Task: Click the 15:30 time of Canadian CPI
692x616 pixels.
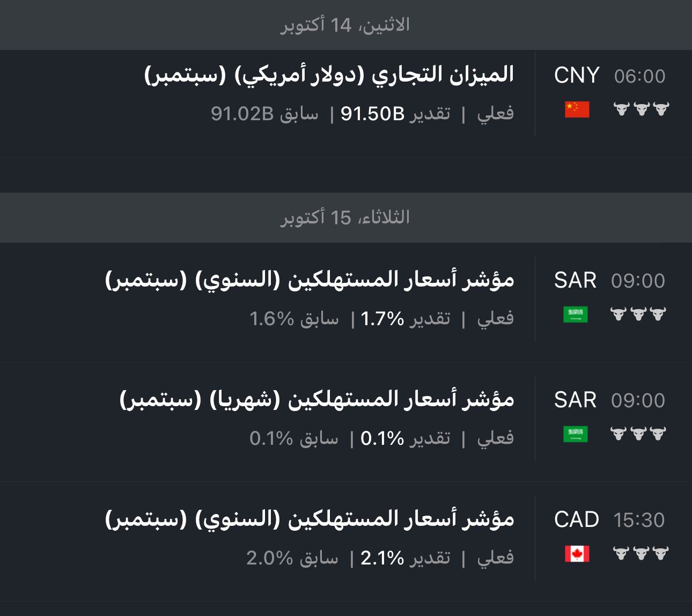Action: (639, 520)
